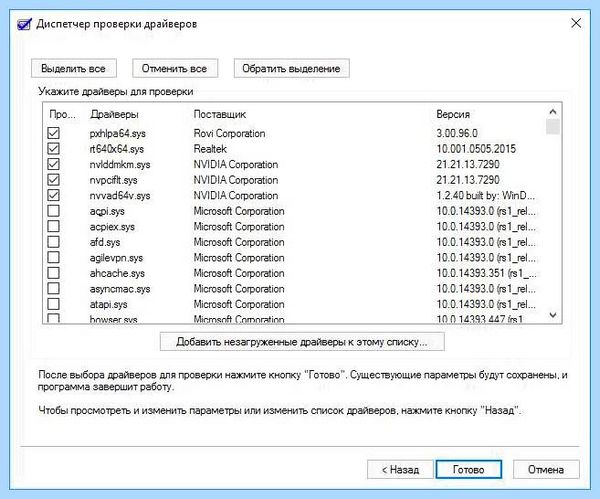Click version 21.21.13.7290 in nvpciflt.sys row
Screen dimensions: 600x499
click(x=468, y=180)
